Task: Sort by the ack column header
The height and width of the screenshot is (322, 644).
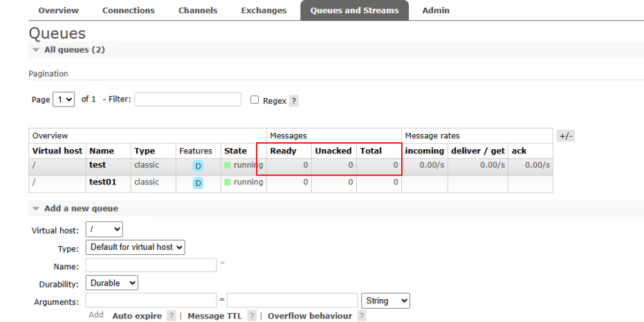Action: point(519,151)
